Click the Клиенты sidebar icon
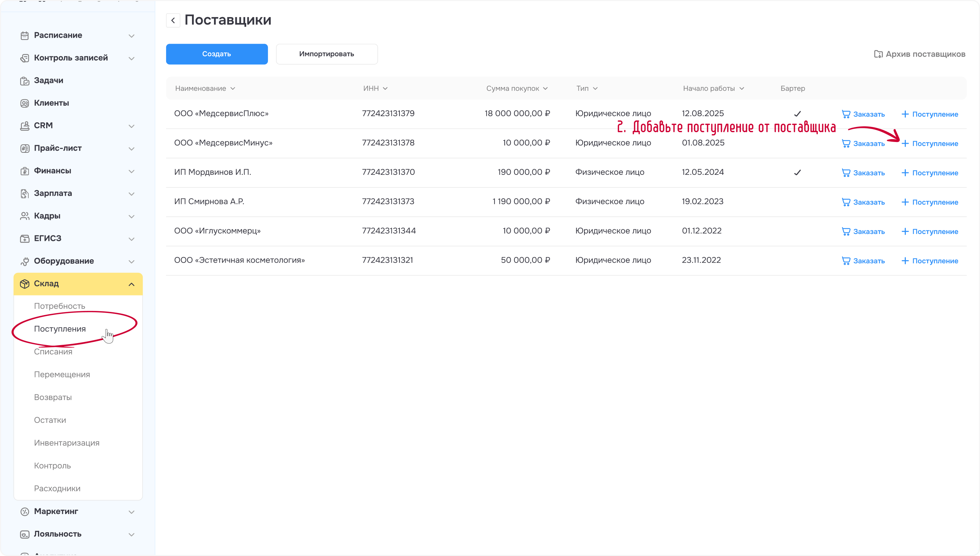Screen dimensions: 980x556 coord(24,103)
